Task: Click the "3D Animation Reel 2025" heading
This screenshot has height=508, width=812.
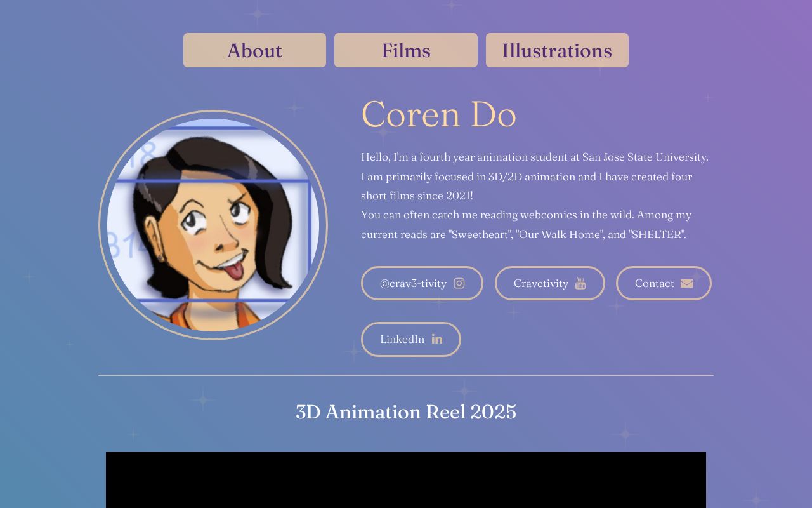Action: click(x=406, y=412)
